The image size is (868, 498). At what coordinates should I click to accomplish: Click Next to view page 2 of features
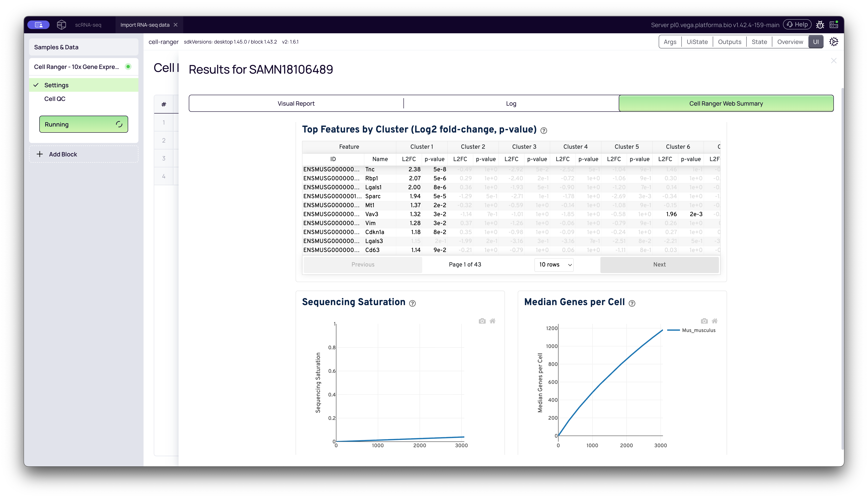[659, 264]
